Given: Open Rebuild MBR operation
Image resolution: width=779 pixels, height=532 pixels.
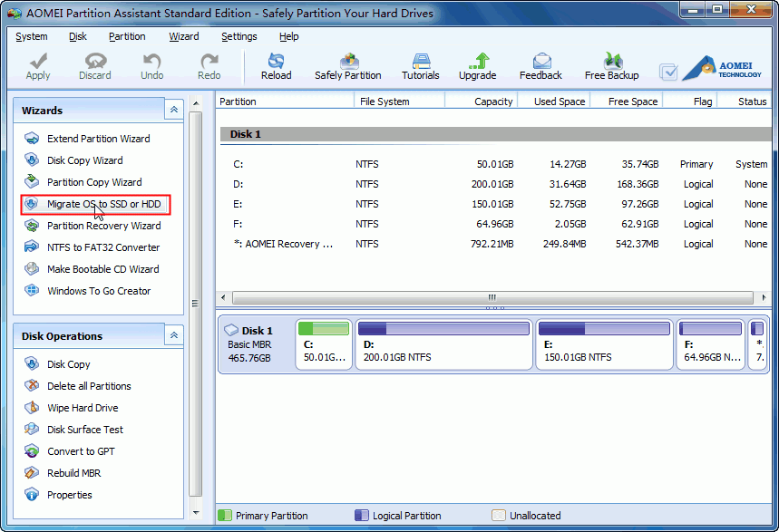Looking at the screenshot, I should pyautogui.click(x=74, y=473).
